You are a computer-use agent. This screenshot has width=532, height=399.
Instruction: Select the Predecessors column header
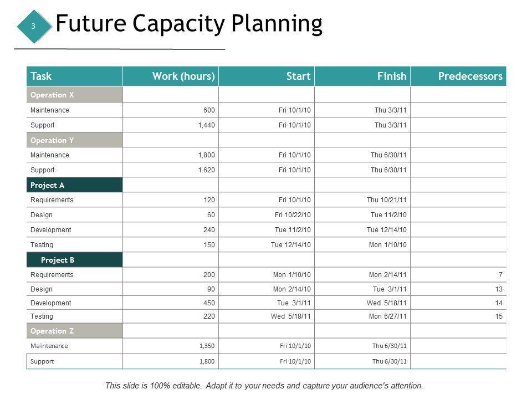point(470,76)
